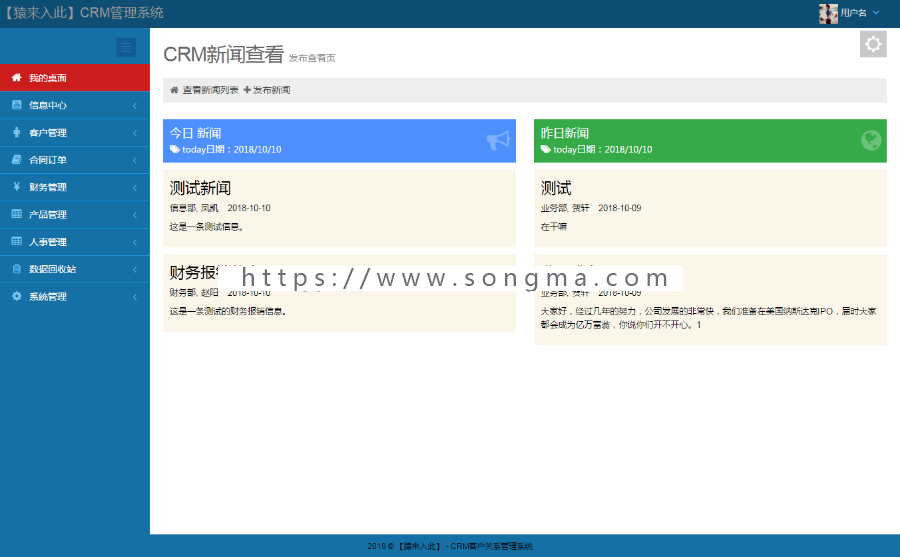Toggle the sidebar hamburger menu button
The image size is (900, 557).
click(126, 47)
